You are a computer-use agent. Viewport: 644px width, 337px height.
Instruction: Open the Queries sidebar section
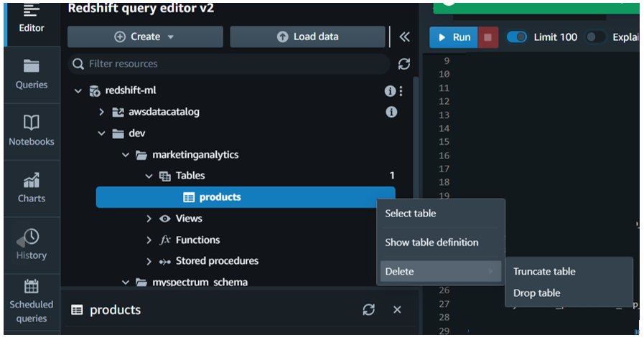pos(32,75)
